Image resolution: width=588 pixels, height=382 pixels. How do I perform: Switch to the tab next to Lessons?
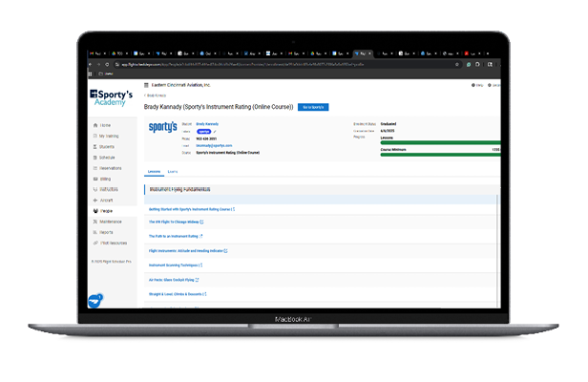pyautogui.click(x=173, y=172)
